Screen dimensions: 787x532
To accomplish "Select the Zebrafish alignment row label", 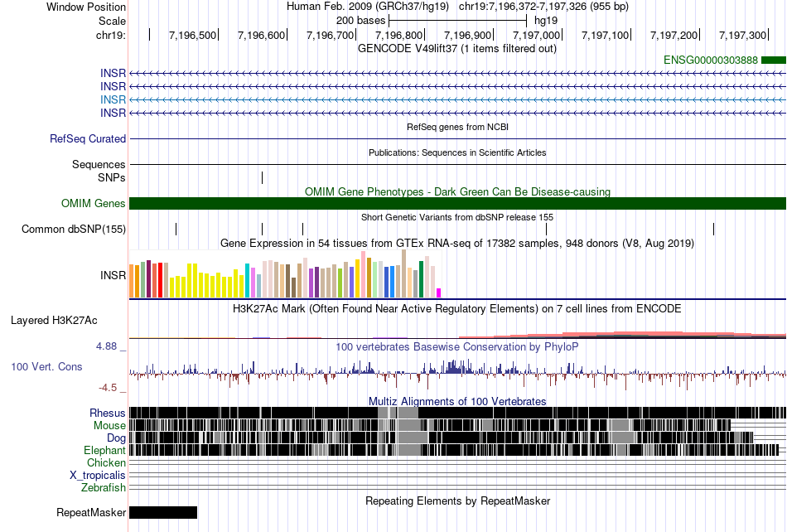I will [104, 488].
